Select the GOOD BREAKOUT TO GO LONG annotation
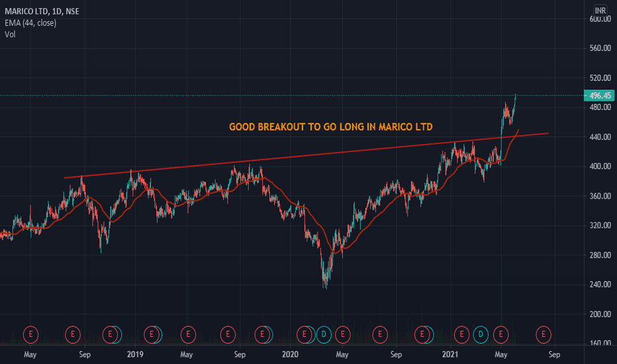Viewport: 617px width, 364px height. (331, 127)
